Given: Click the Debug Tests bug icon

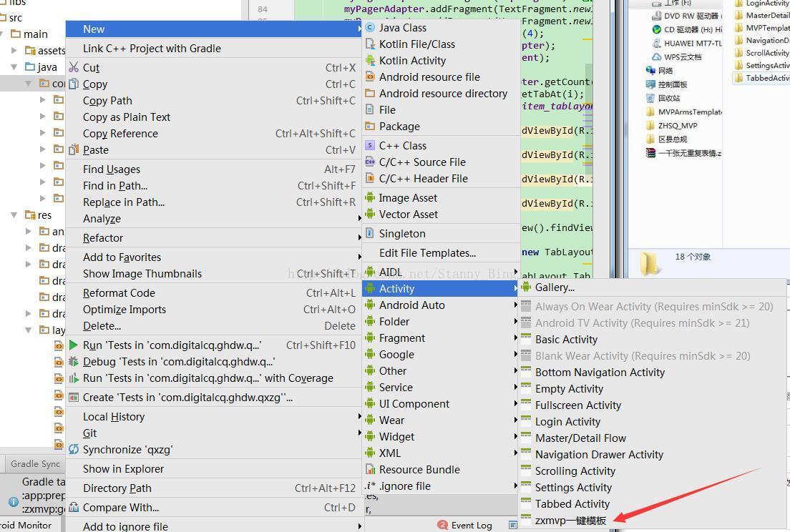Looking at the screenshot, I should [74, 361].
